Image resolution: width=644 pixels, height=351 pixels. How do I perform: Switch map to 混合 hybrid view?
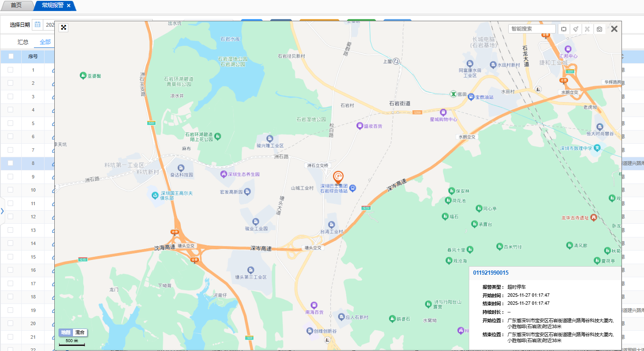pyautogui.click(x=80, y=332)
